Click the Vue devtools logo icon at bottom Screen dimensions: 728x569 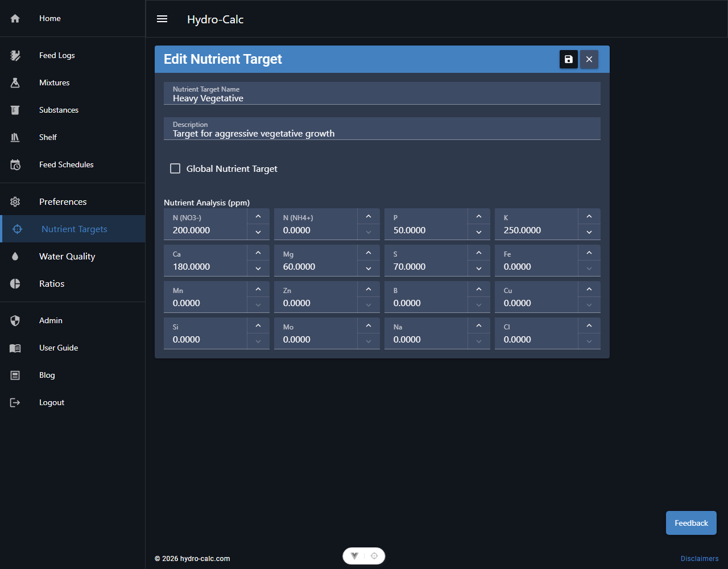[x=354, y=556]
